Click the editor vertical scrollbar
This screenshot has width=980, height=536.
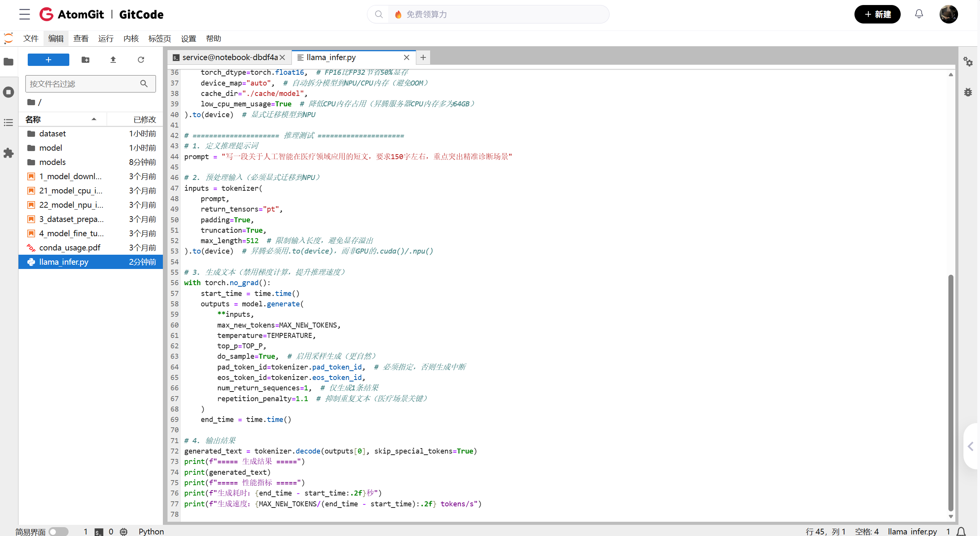[x=950, y=392]
